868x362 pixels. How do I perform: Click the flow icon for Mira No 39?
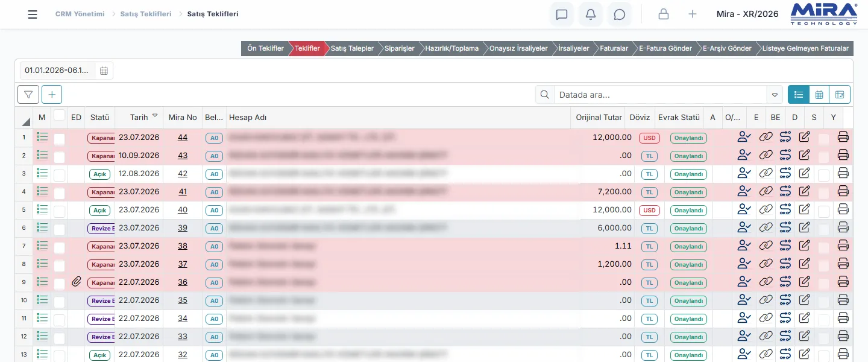point(785,228)
